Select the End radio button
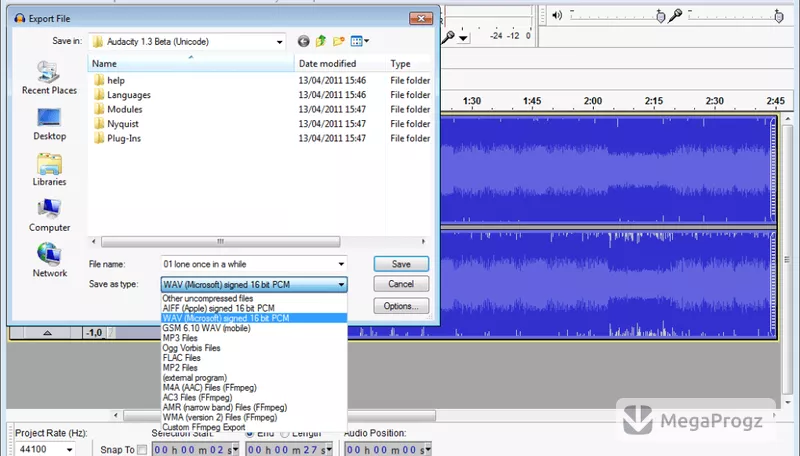The height and width of the screenshot is (456, 800). coord(249,434)
